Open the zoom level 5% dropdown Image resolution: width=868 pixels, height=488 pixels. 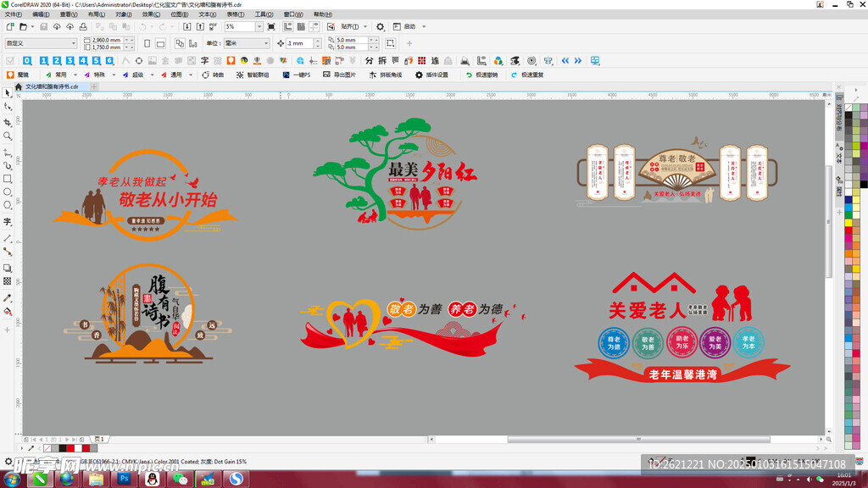(258, 27)
